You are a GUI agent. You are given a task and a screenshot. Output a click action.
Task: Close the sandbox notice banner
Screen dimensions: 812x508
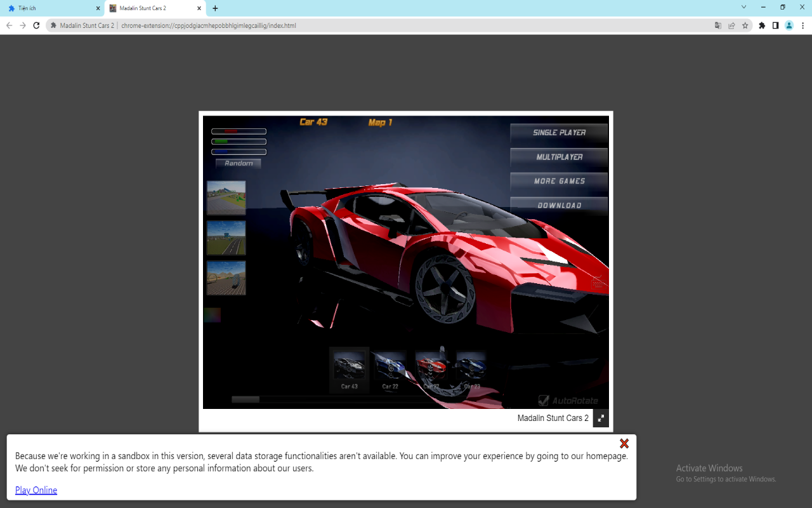[624, 443]
